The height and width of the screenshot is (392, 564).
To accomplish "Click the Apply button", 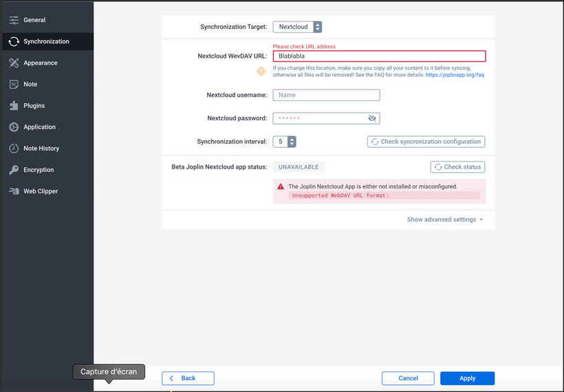I will (x=467, y=378).
